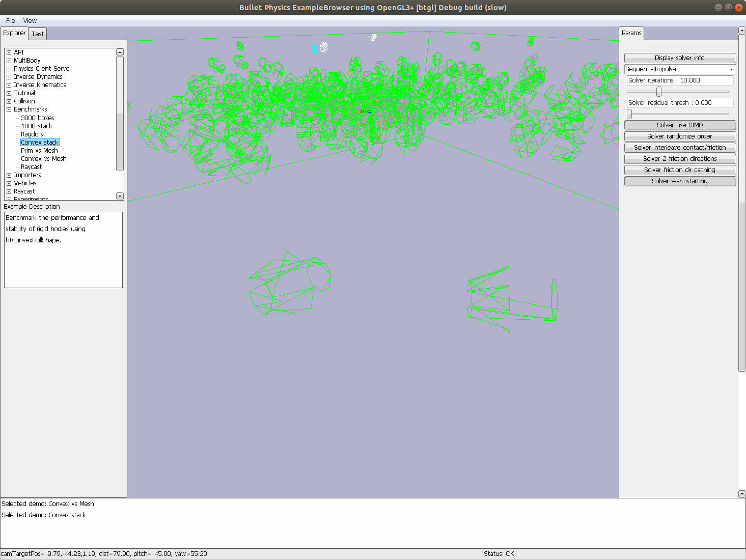Select the 3000 boxes benchmark
This screenshot has width=746, height=560.
pyautogui.click(x=37, y=118)
